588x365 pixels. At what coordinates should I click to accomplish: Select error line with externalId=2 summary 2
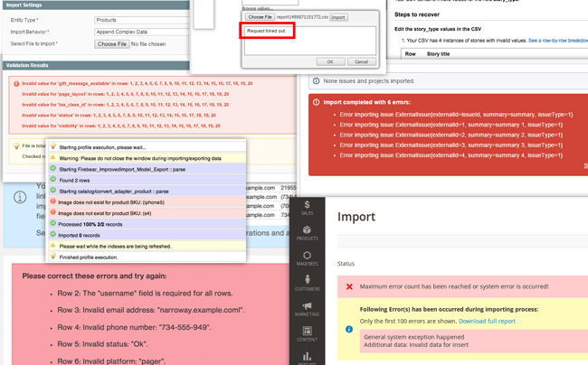451,136
